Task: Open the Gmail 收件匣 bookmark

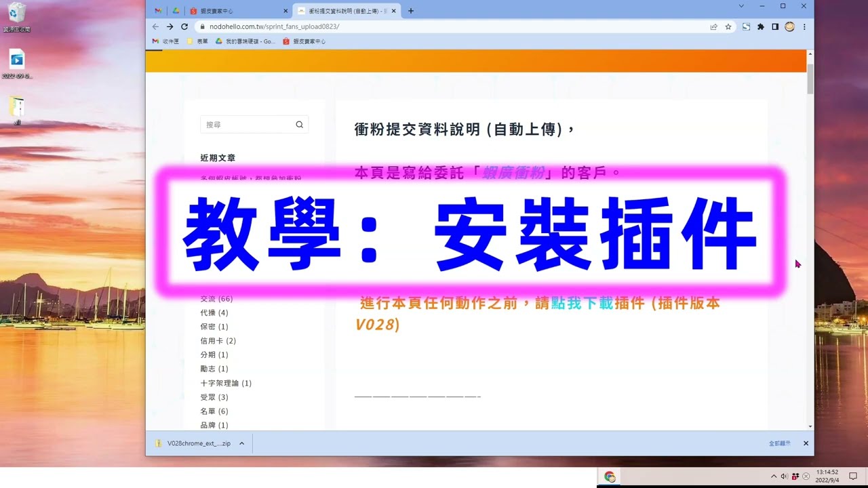Action: [167, 41]
